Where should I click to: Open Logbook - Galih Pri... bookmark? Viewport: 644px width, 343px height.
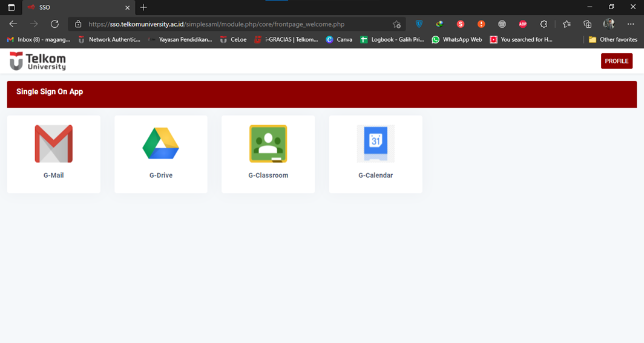click(392, 39)
